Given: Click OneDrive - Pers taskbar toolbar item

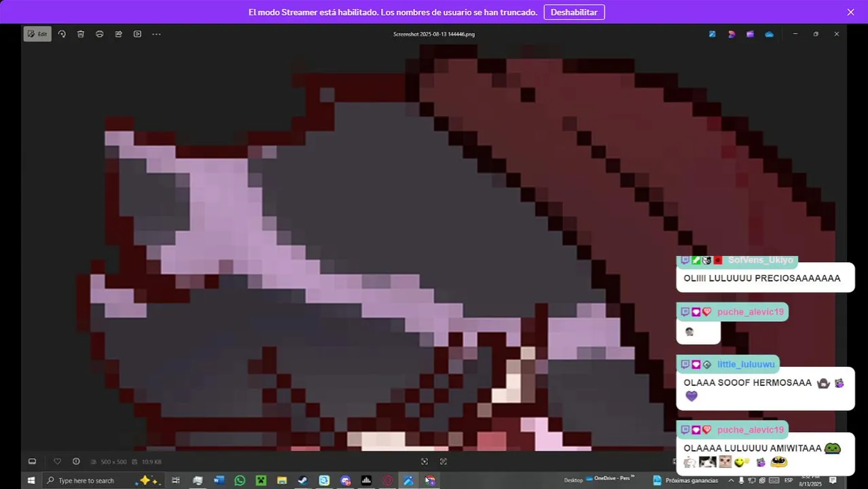Looking at the screenshot, I should 611,479.
